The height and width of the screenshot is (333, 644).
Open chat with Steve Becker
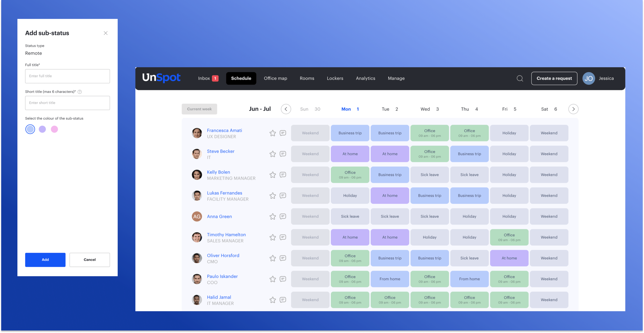[x=283, y=154]
